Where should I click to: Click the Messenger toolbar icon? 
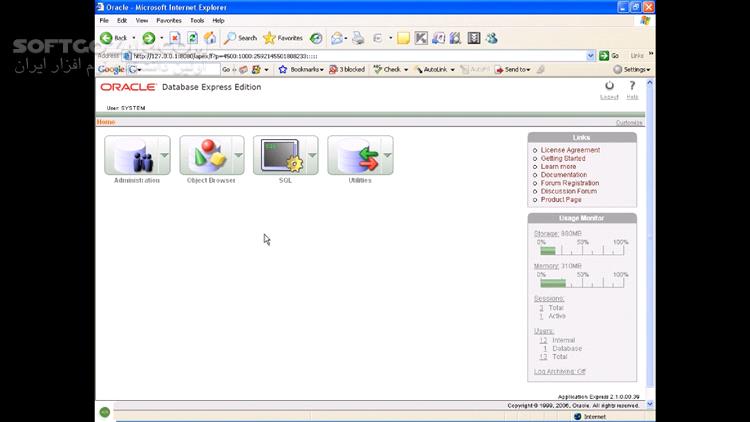492,38
